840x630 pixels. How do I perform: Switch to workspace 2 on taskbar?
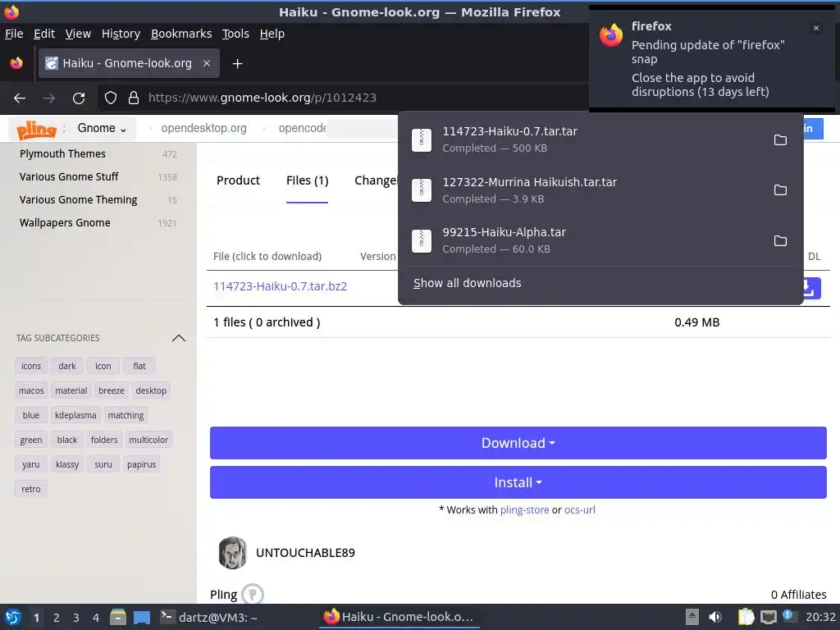click(x=57, y=618)
